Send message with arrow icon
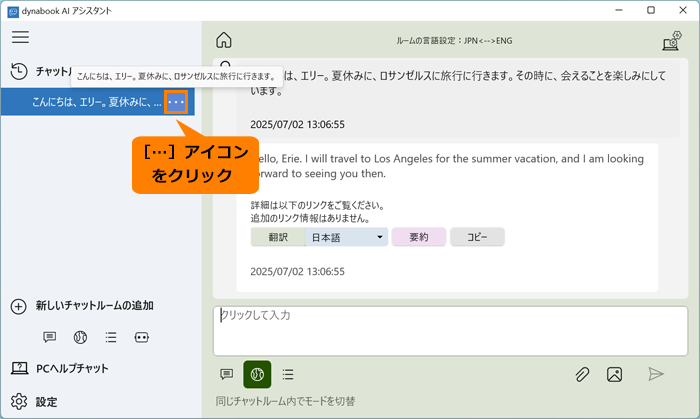 click(x=656, y=374)
